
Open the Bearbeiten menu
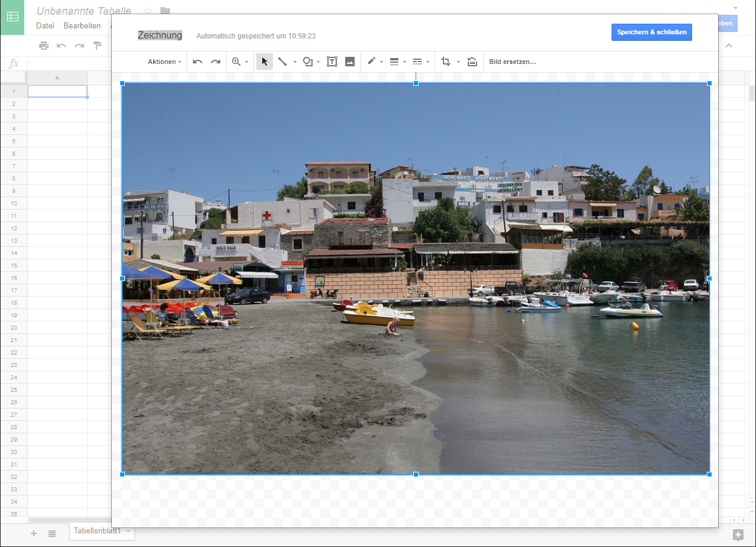82,25
